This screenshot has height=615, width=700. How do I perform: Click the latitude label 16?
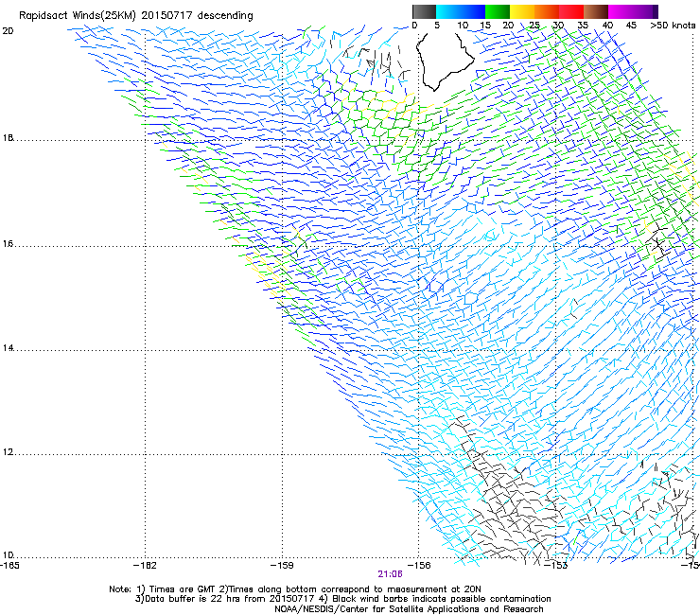pos(8,244)
